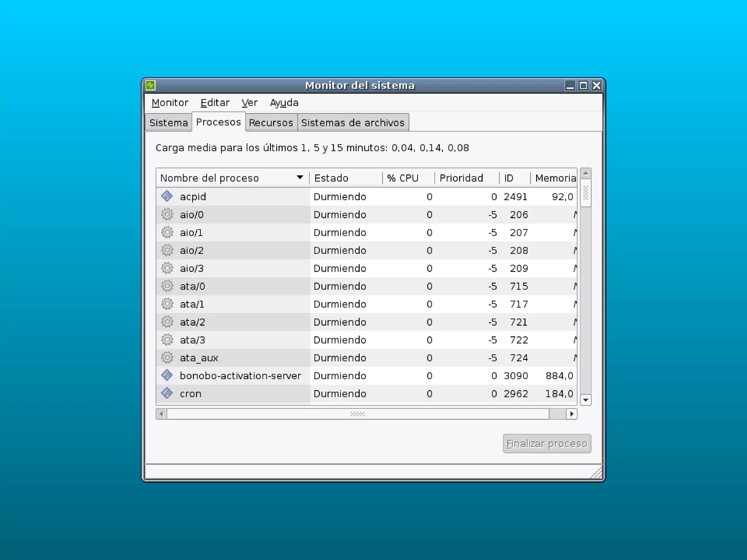This screenshot has width=747, height=560.
Task: Click the right arrow of horizontal scrollbar
Action: point(572,414)
